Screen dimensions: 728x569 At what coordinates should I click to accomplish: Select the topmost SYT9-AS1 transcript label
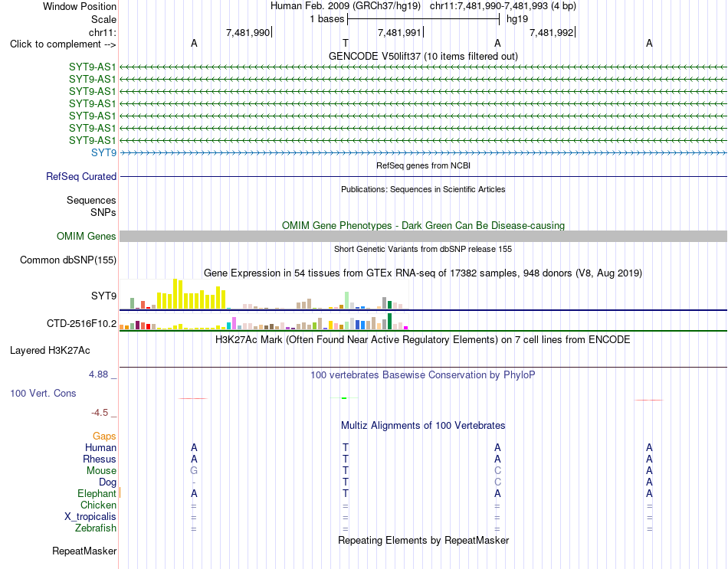click(93, 67)
